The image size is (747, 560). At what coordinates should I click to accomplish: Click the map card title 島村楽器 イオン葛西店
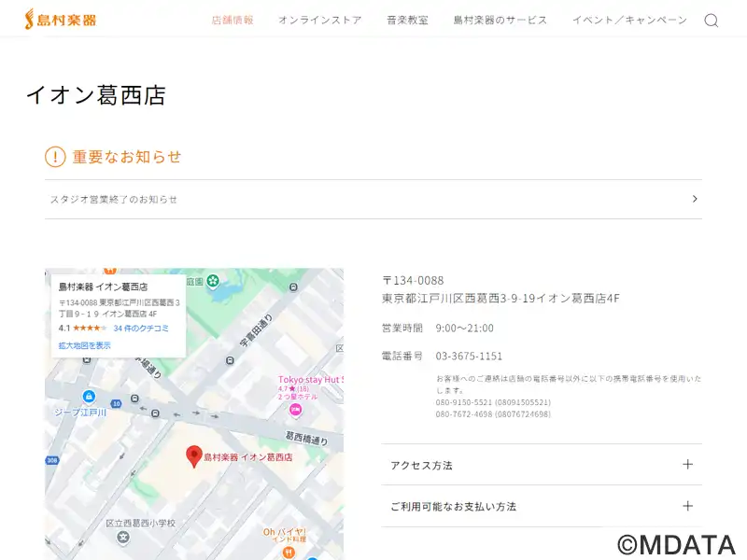click(x=103, y=287)
